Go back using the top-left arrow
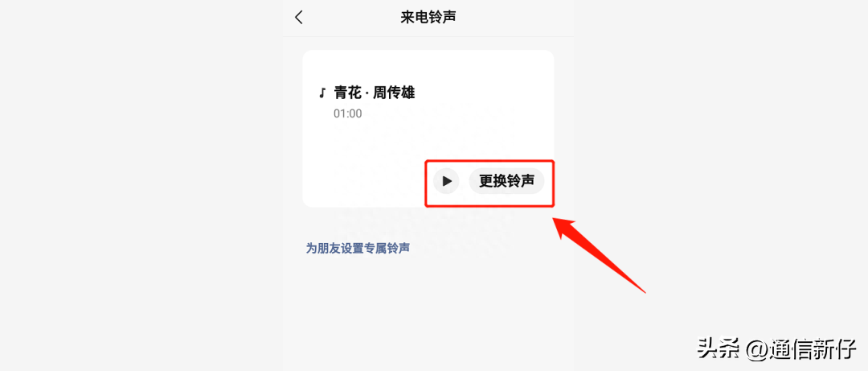The image size is (868, 371). click(299, 17)
